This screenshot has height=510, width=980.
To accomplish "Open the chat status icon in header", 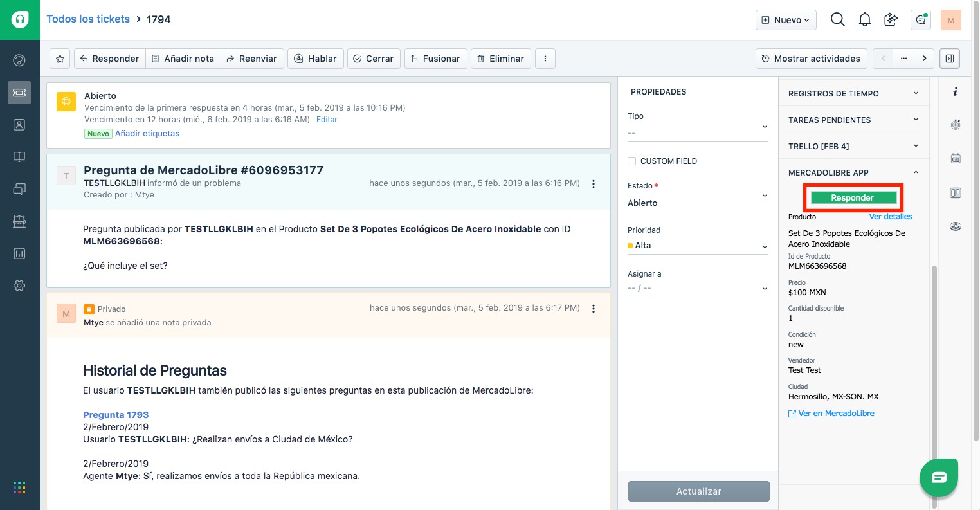I will click(921, 20).
